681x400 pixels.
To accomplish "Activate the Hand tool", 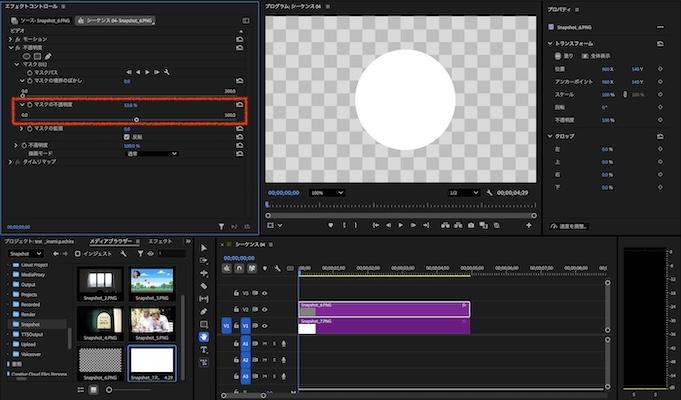I will [x=204, y=337].
